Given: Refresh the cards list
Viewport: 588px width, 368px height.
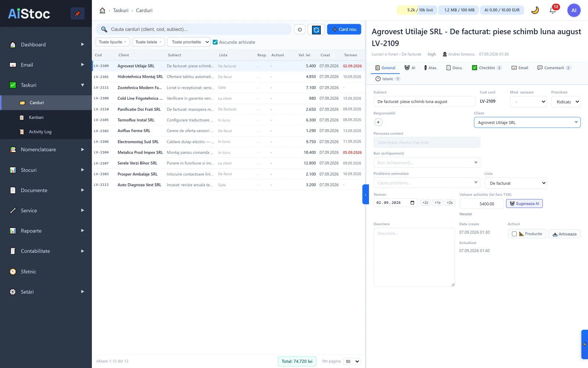Looking at the screenshot, I should click(x=316, y=29).
